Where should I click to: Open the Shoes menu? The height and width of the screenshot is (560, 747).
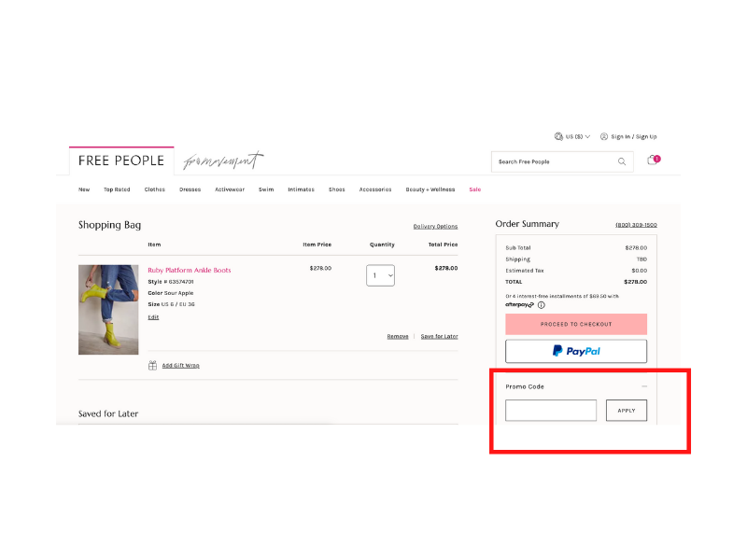tap(336, 189)
